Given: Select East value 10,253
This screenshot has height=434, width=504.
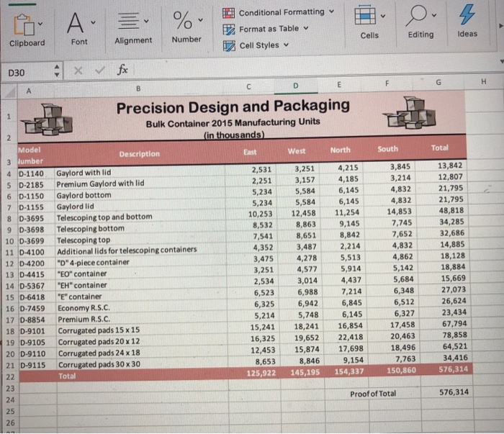Looking at the screenshot, I should point(251,214).
